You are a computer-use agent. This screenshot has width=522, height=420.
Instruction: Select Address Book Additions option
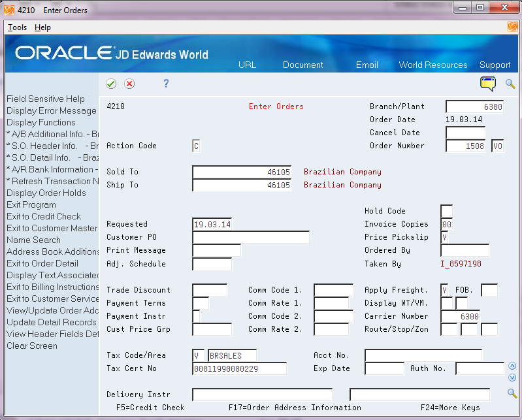(53, 251)
